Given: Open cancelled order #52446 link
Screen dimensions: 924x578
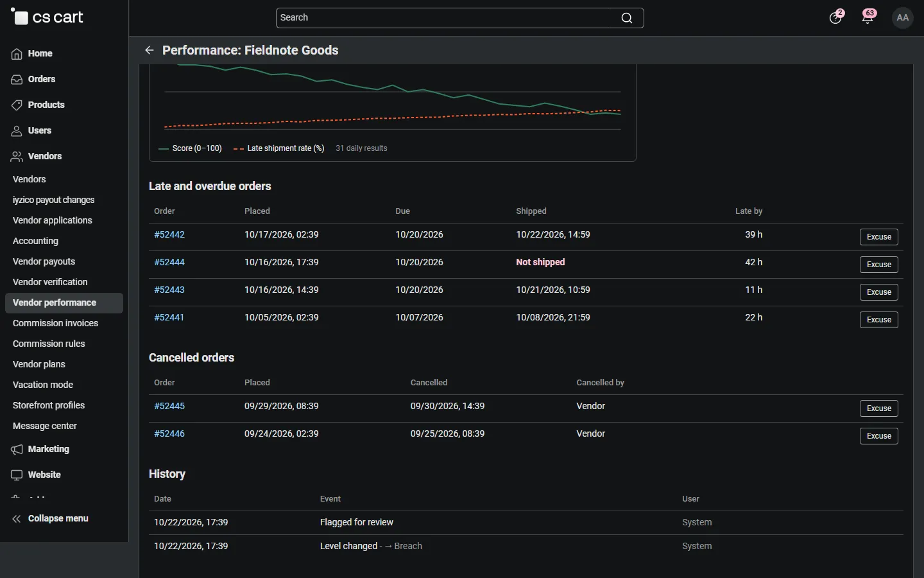Looking at the screenshot, I should (x=169, y=433).
